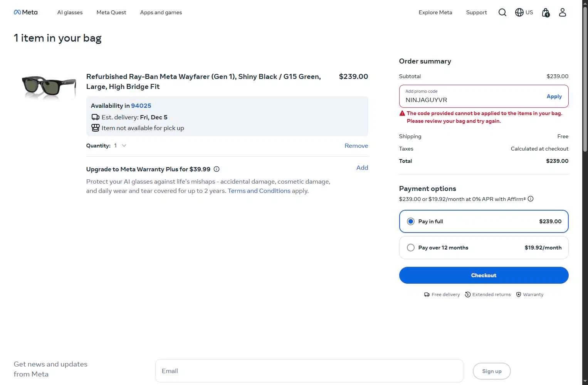Click the red error warning icon
This screenshot has width=588, height=385.
coord(402,113)
